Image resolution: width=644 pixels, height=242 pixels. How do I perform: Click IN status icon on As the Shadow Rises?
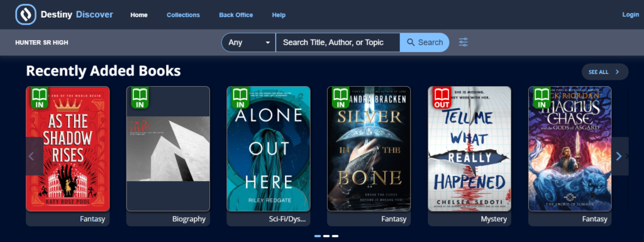pyautogui.click(x=40, y=98)
